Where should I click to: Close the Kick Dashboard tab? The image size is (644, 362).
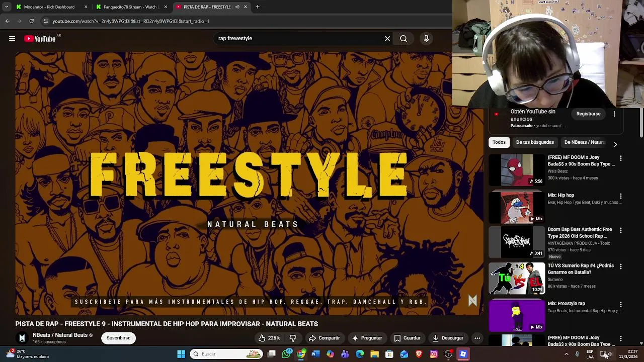point(86,7)
